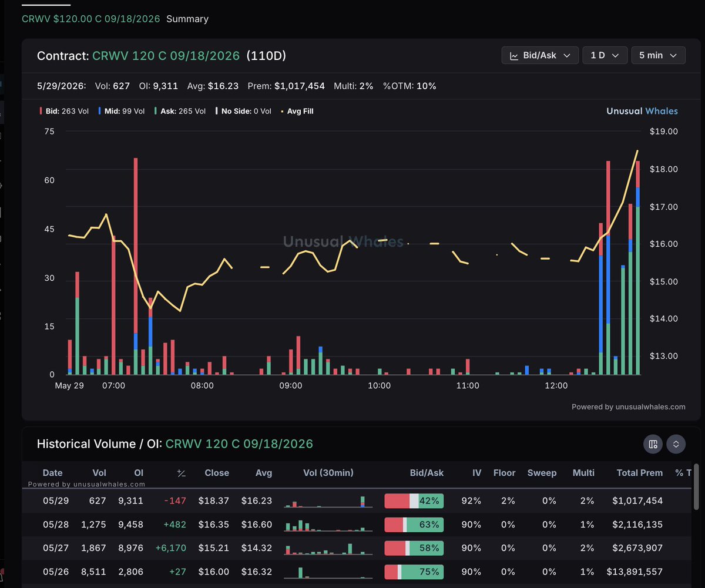Image resolution: width=705 pixels, height=588 pixels.
Task: Sort table by Date column
Action: [52, 472]
